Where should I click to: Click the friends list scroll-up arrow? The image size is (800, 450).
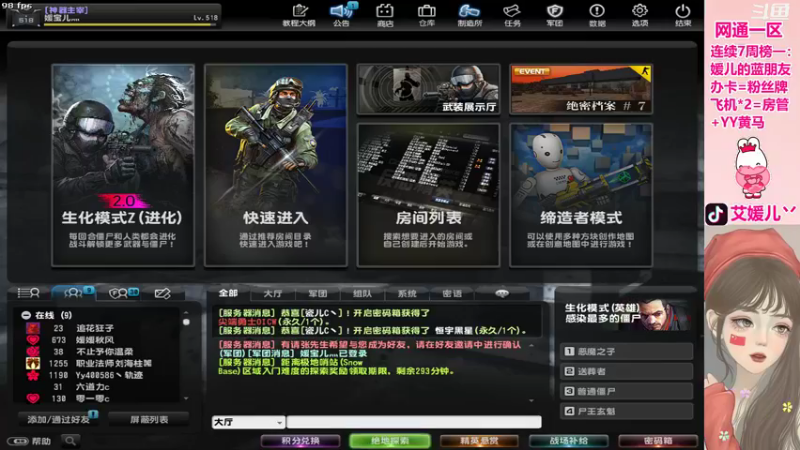186,312
